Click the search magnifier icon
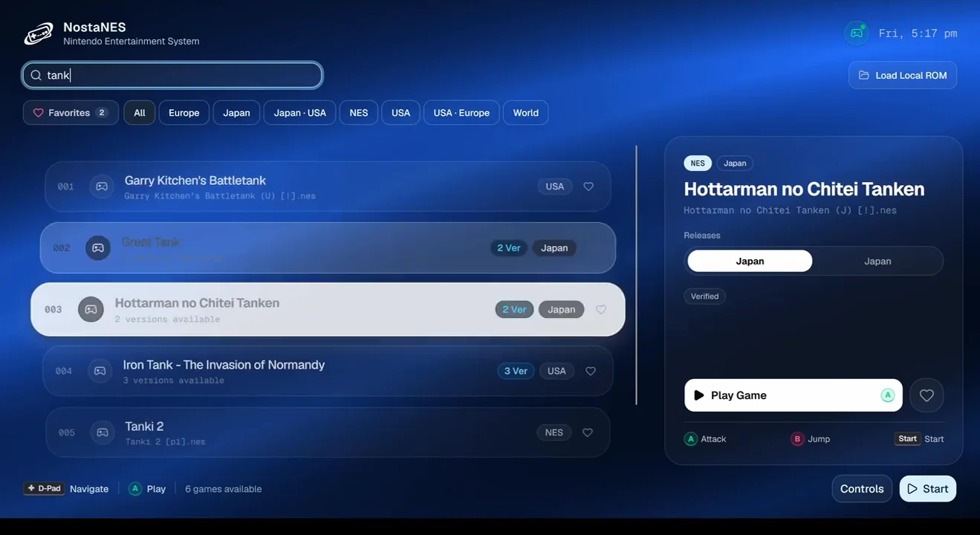The height and width of the screenshot is (535, 980). pyautogui.click(x=36, y=75)
